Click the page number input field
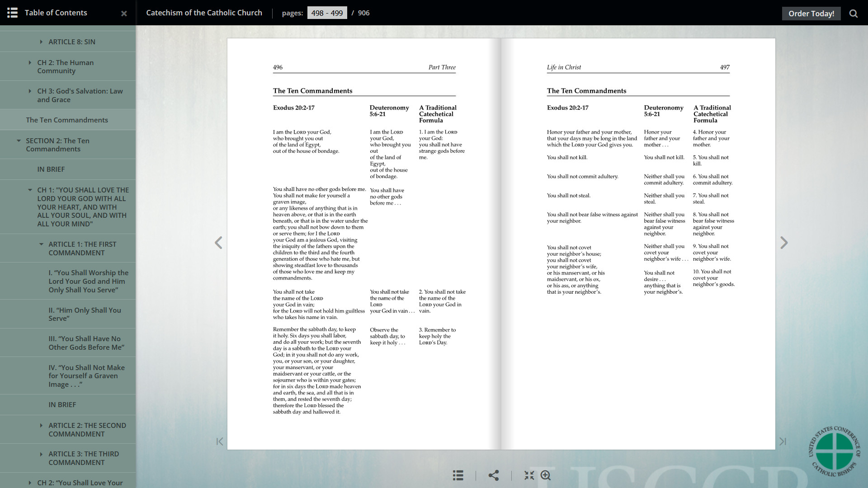Viewport: 868px width, 488px height. click(327, 13)
